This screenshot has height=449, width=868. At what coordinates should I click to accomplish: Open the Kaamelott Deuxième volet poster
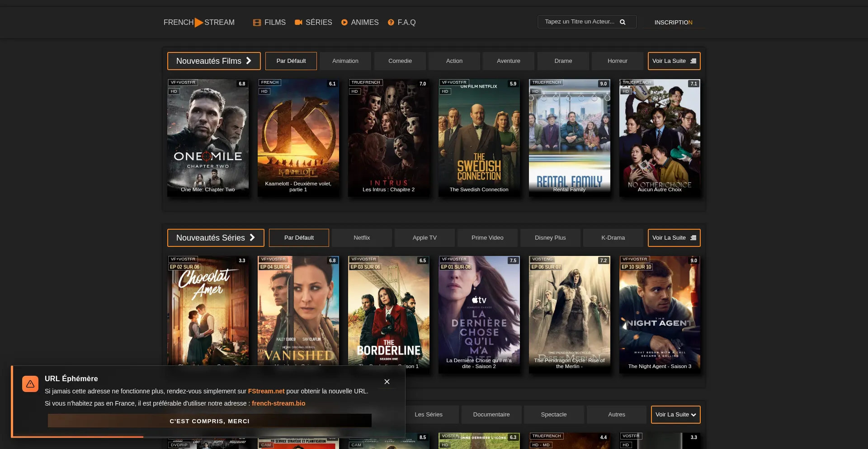pyautogui.click(x=298, y=137)
